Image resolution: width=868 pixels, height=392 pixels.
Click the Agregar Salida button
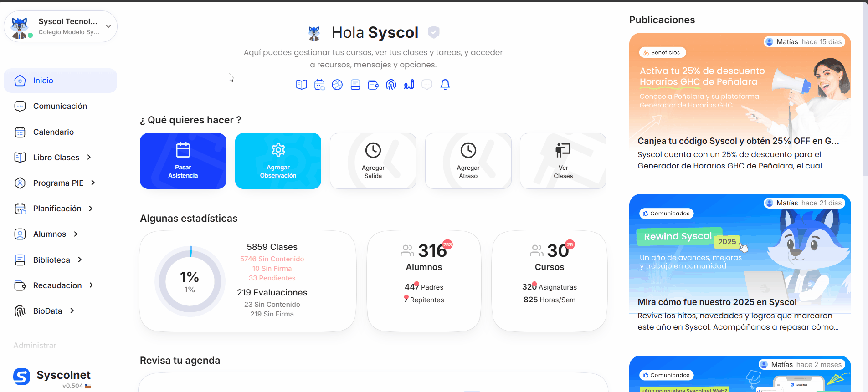[373, 161]
